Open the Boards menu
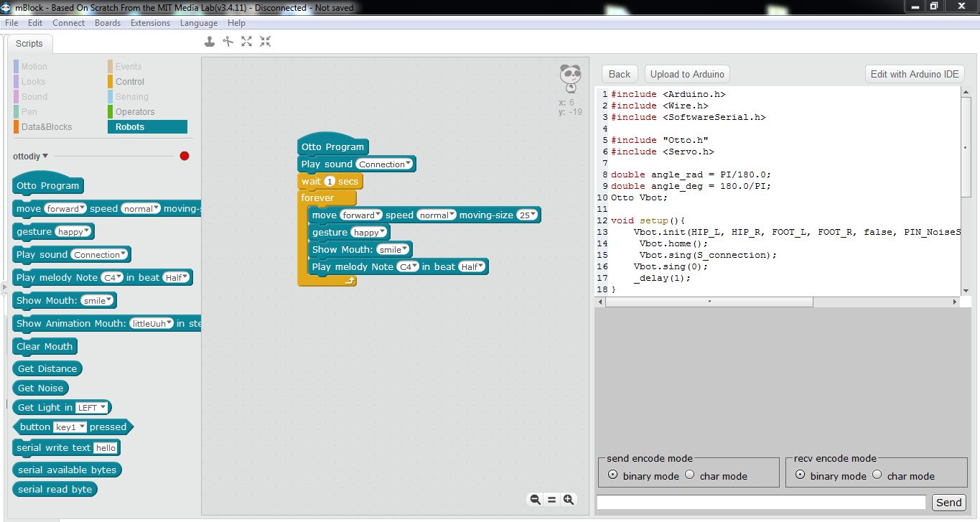This screenshot has height=522, width=980. click(x=108, y=23)
